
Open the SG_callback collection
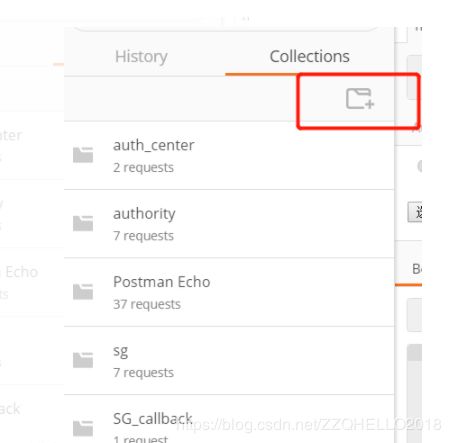tap(229, 419)
